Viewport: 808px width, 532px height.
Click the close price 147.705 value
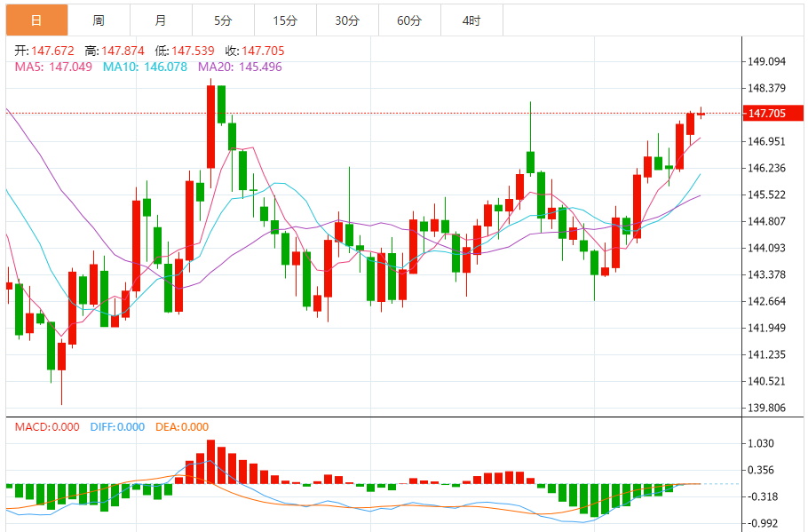click(263, 51)
